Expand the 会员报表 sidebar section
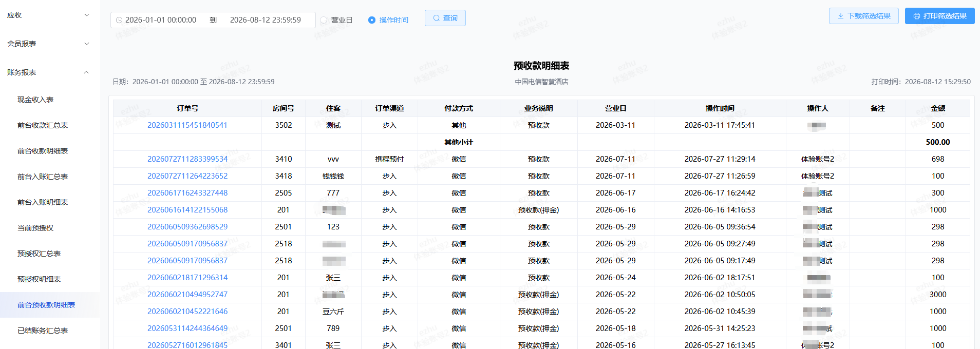The width and height of the screenshot is (980, 349). [50, 44]
